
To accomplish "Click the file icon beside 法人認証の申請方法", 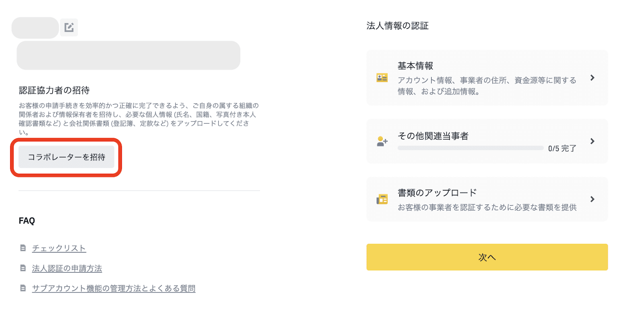I will (23, 268).
